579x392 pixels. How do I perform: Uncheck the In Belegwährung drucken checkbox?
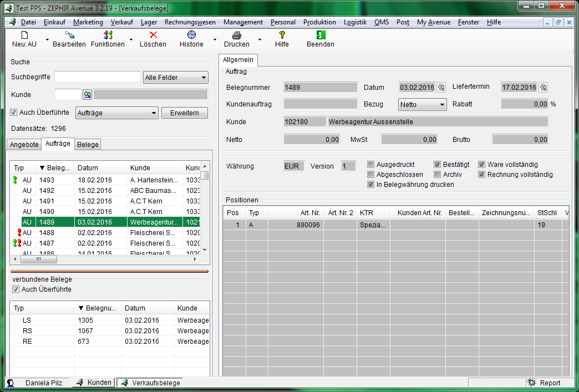coord(371,185)
